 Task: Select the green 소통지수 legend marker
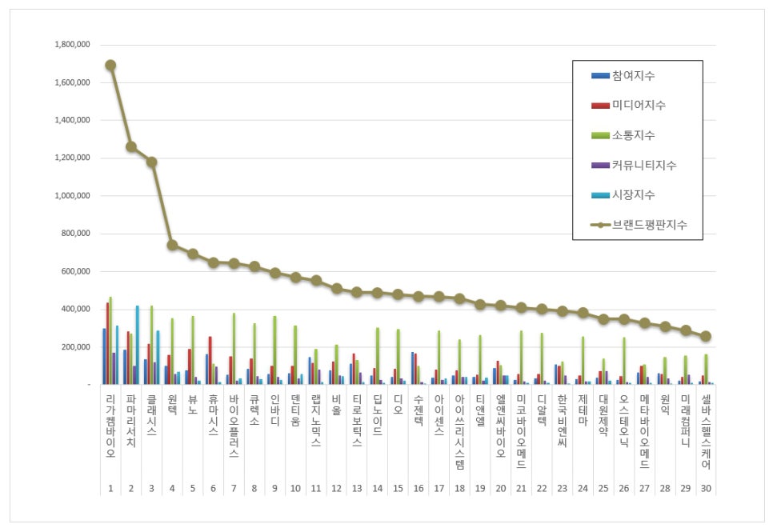point(600,135)
